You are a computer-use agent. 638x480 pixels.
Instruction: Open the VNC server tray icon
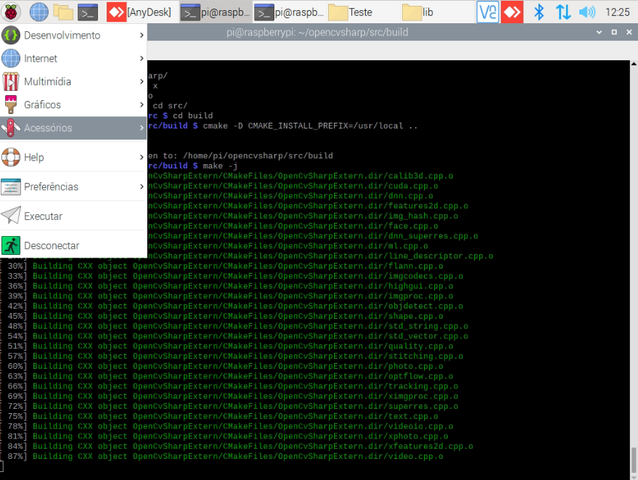pos(487,12)
